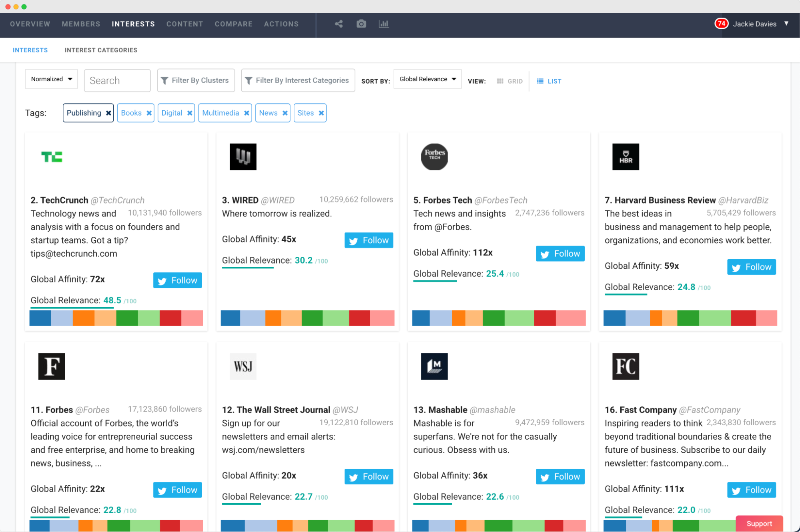Image resolution: width=800 pixels, height=532 pixels.
Task: Switch to INTEREST CATEGORIES tab
Action: coord(101,50)
